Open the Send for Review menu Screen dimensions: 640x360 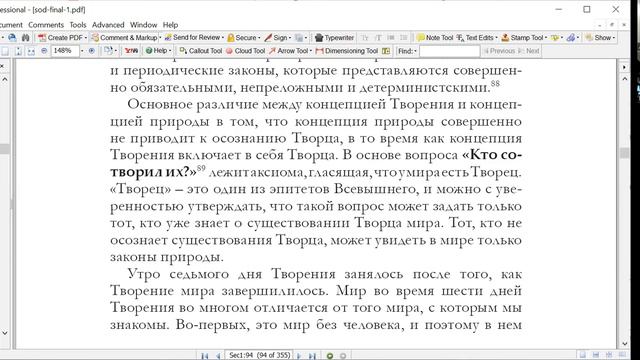click(x=194, y=38)
